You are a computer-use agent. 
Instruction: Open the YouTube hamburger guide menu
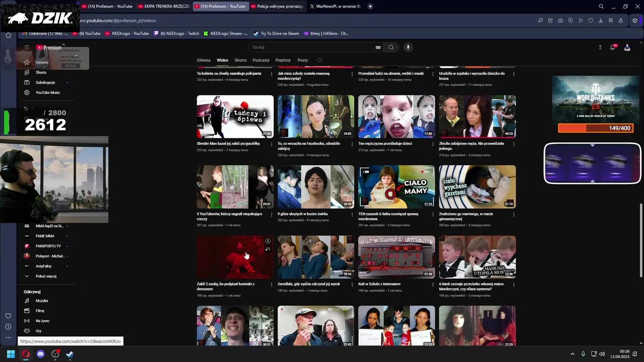click(27, 47)
